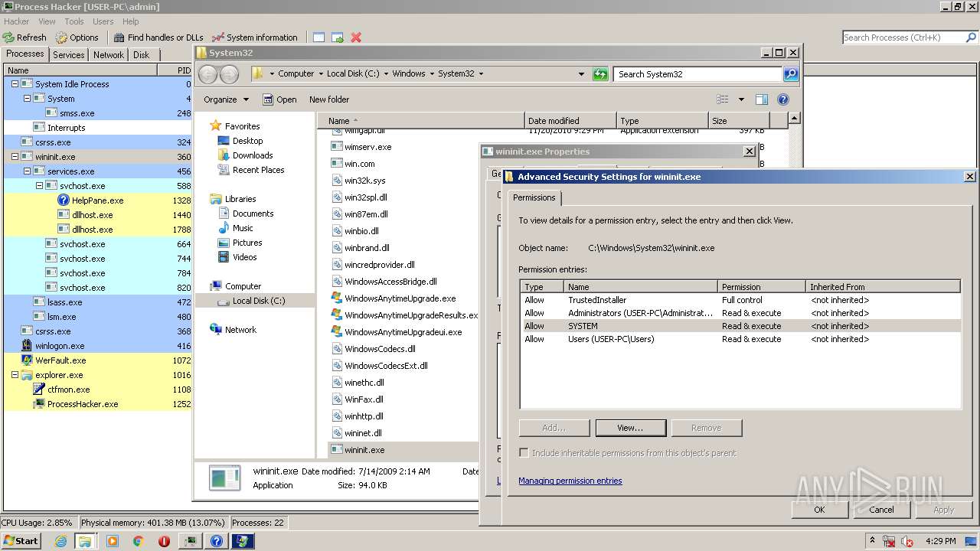Click the Back arrow in System32 window
980x551 pixels.
[207, 74]
